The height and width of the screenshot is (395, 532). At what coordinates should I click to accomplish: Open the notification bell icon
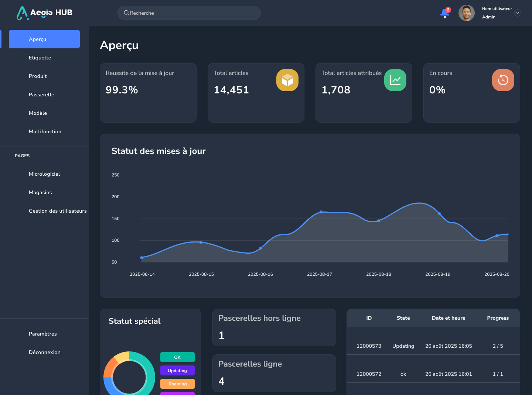coord(444,13)
